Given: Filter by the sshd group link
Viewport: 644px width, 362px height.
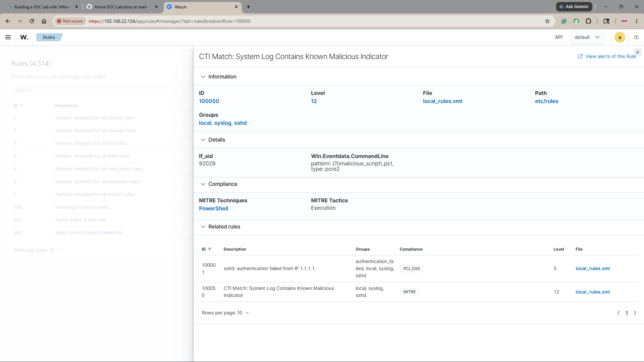Looking at the screenshot, I should pyautogui.click(x=240, y=123).
